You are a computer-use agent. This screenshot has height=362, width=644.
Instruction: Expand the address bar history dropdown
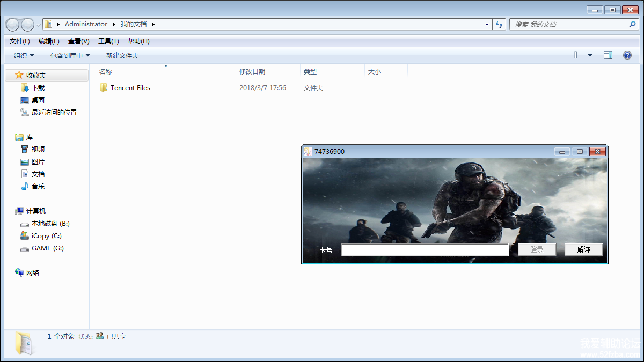point(487,24)
